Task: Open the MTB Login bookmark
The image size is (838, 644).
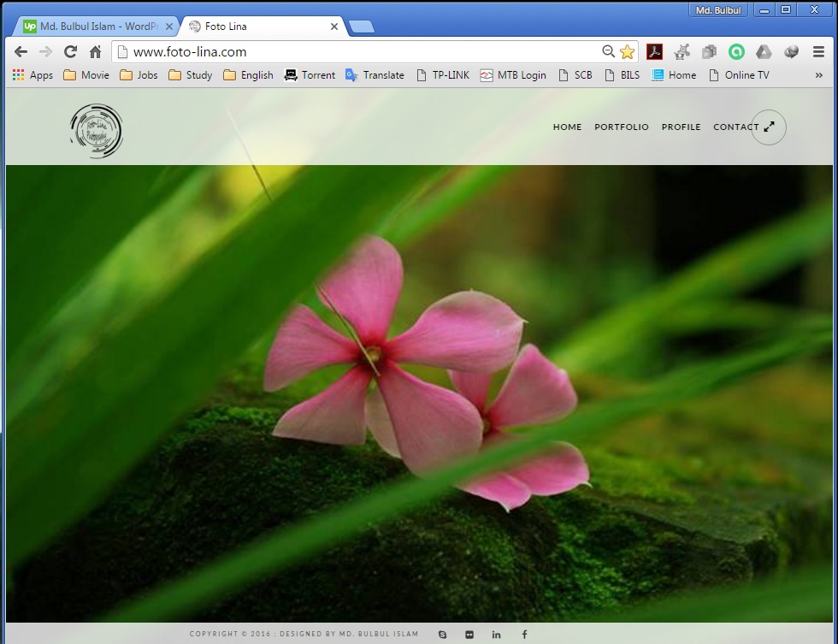Action: click(513, 75)
